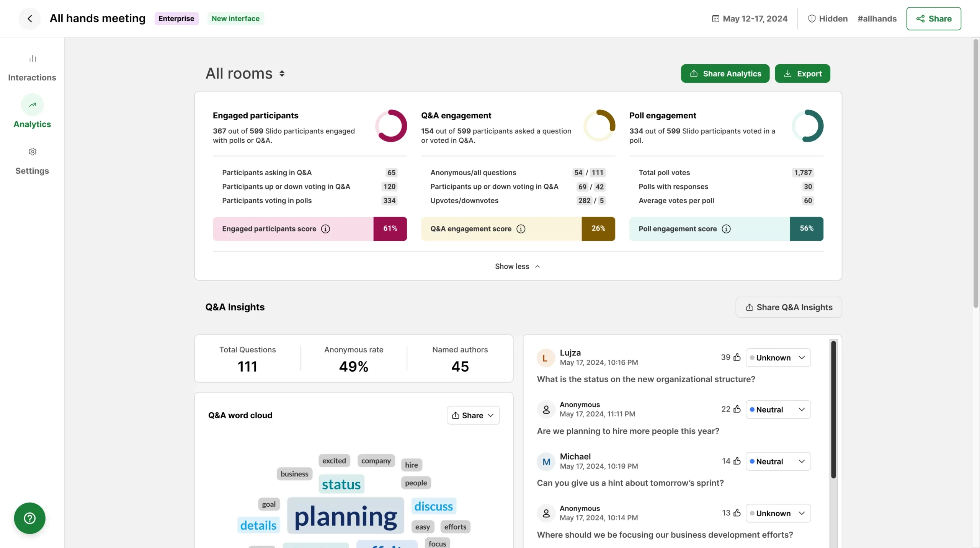Click the green help question-mark button
Viewport: 980px width, 548px height.
29,518
